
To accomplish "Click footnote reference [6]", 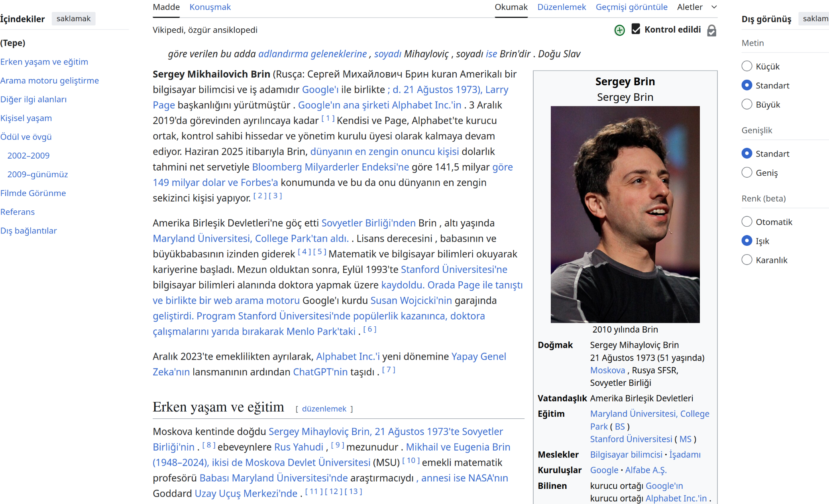I will click(x=369, y=329).
